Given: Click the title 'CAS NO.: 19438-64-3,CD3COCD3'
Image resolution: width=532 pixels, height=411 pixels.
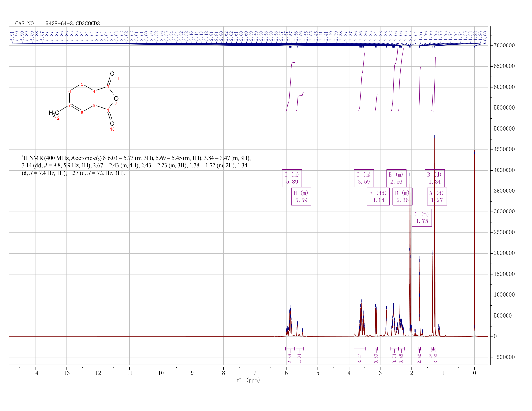Looking at the screenshot, I should pos(58,24).
